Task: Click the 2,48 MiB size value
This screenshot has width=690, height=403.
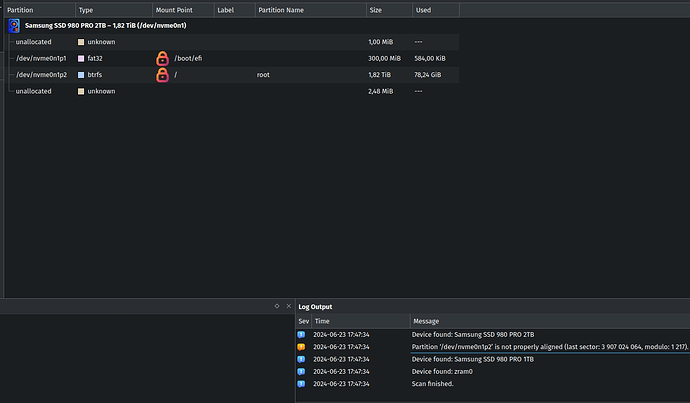Action: click(x=380, y=91)
